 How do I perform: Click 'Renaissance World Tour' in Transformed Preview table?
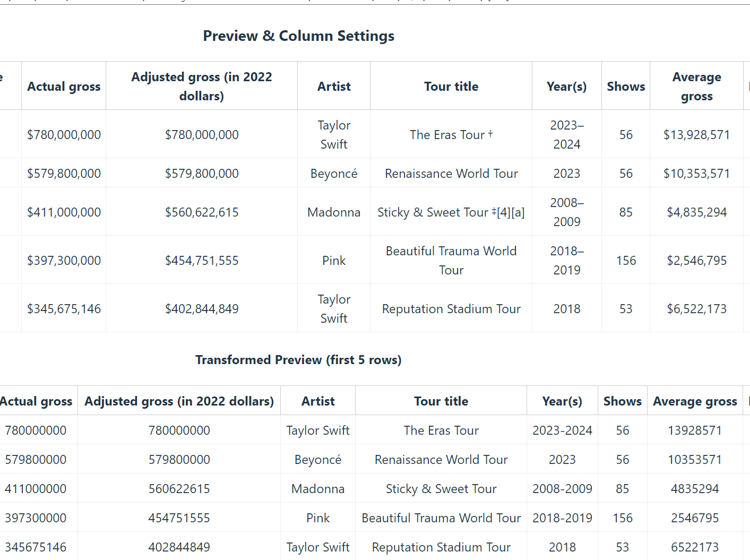coord(441,460)
